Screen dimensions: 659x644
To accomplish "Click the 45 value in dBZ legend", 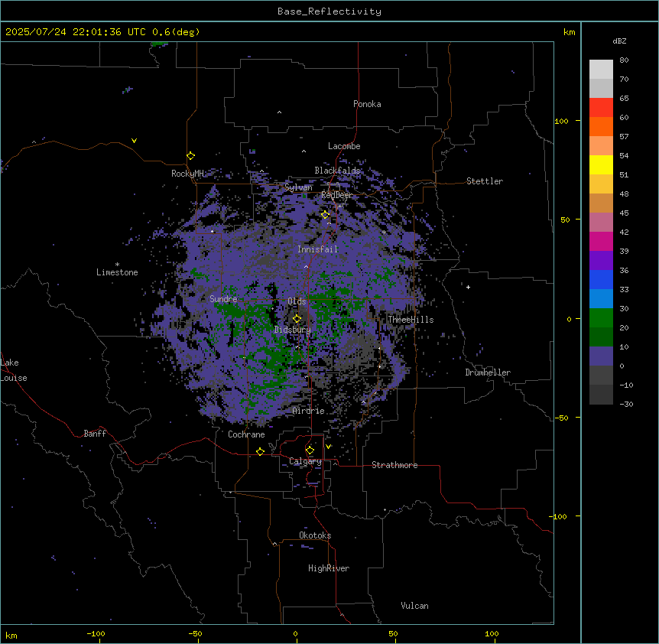I will point(624,213).
